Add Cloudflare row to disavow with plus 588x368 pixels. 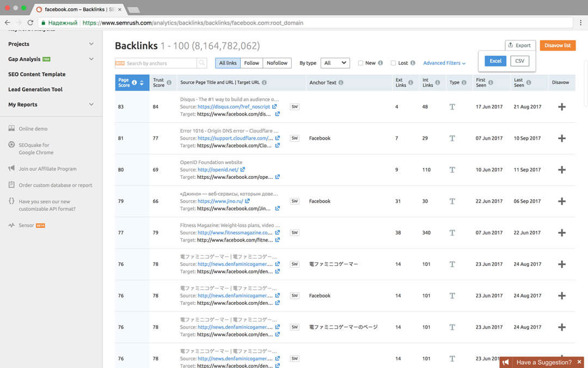(x=562, y=138)
